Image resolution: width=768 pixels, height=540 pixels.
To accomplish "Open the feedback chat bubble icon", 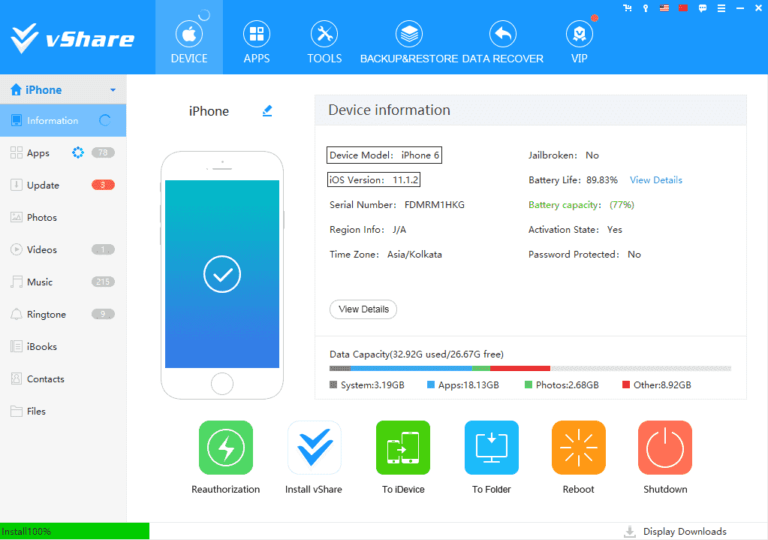I will (x=702, y=8).
